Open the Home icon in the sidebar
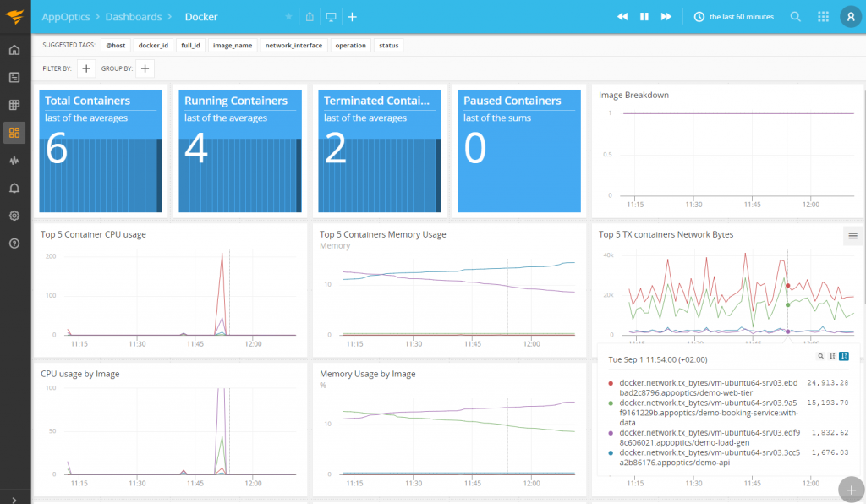 [x=14, y=50]
